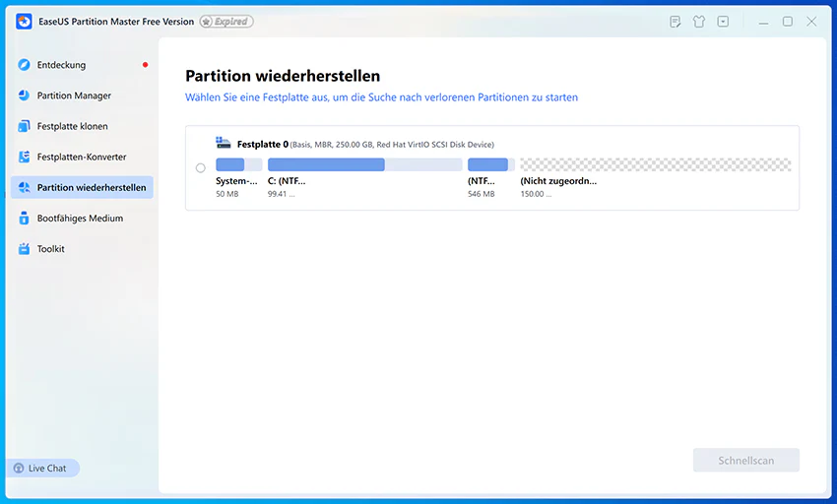The height and width of the screenshot is (504, 837).
Task: Click the EaseUS app logo icon
Action: pyautogui.click(x=24, y=22)
